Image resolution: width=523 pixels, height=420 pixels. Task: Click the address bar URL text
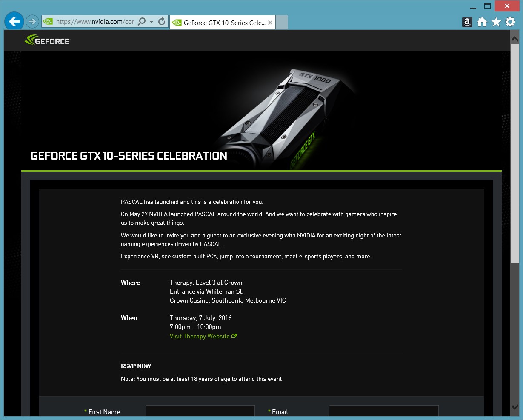95,21
